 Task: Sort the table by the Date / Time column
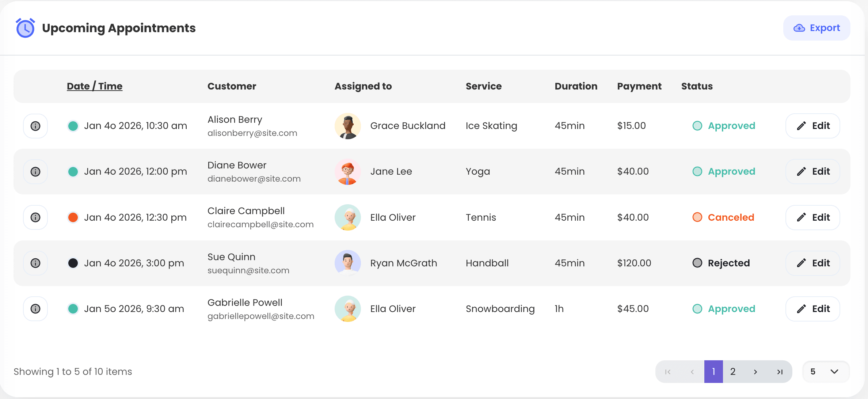pos(95,86)
